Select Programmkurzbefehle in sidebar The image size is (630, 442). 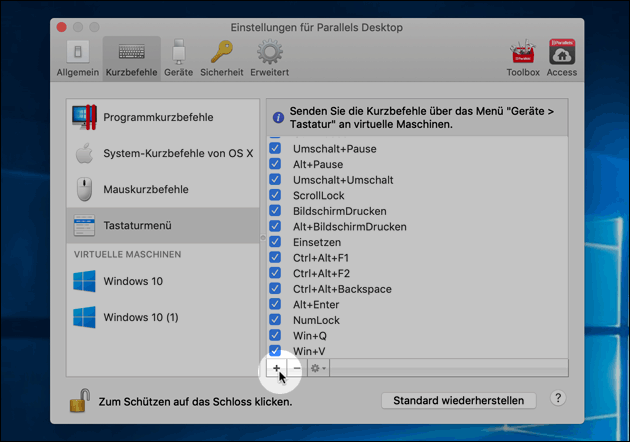click(x=163, y=117)
